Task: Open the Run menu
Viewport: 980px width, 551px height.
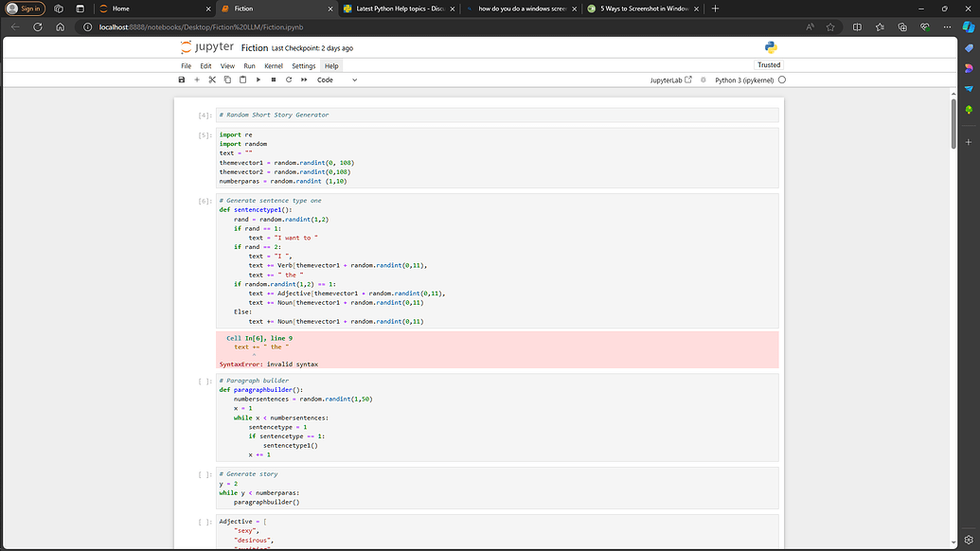Action: pos(249,65)
